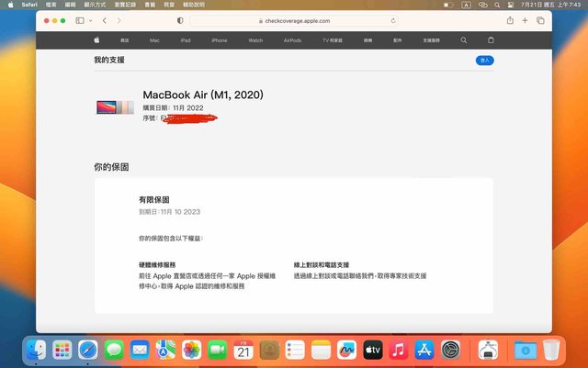Click the blue 登入 sign-in button
Viewport: 588px width, 368px height.
pos(485,60)
